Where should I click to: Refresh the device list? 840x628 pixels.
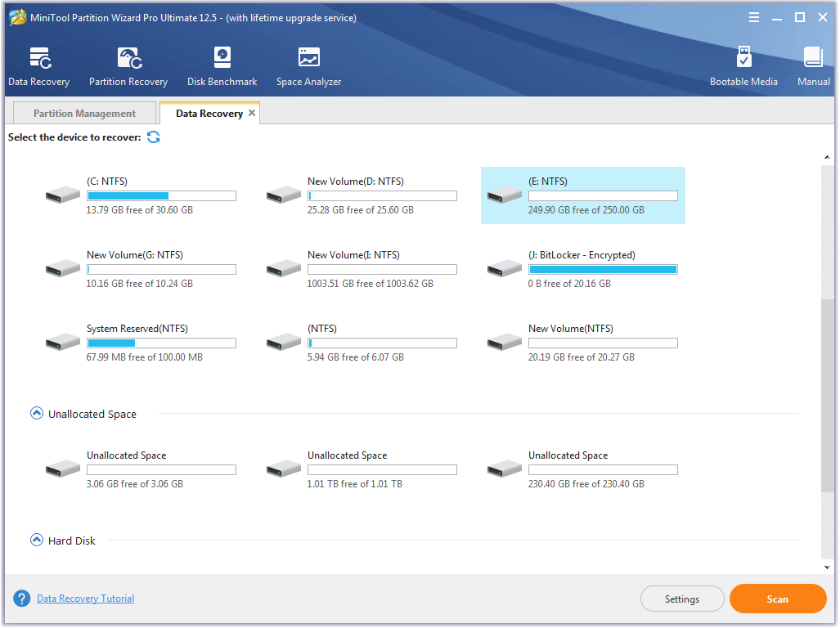click(154, 137)
